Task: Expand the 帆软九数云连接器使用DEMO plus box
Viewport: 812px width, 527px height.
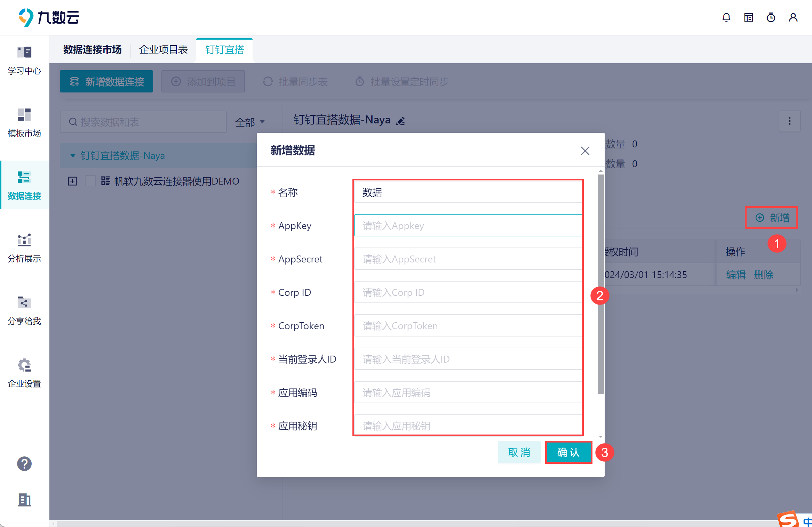Action: coord(72,181)
